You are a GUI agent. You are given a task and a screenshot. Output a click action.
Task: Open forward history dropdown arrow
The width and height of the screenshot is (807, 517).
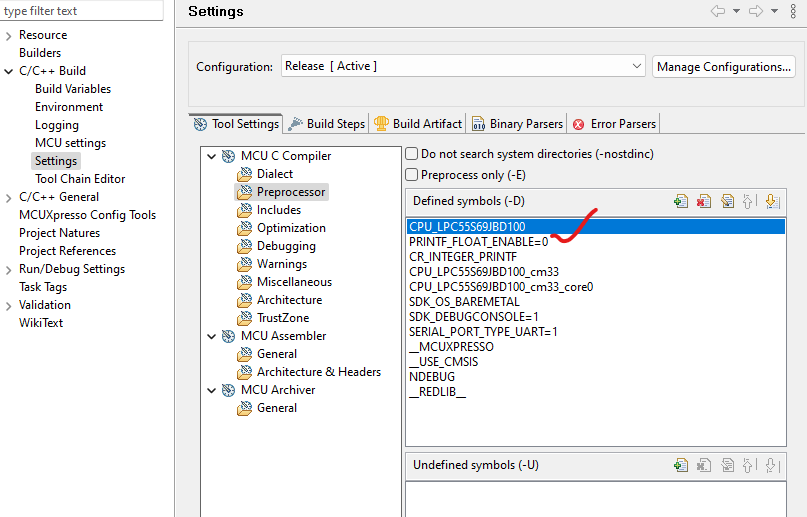pos(774,11)
